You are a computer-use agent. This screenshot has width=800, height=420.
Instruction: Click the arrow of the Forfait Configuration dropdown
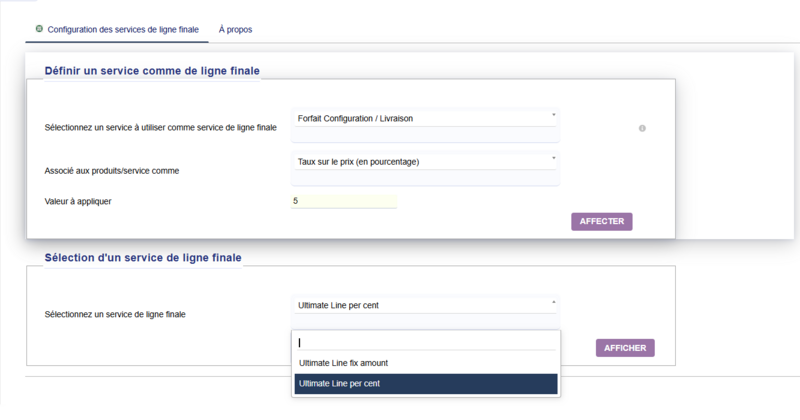pyautogui.click(x=553, y=115)
